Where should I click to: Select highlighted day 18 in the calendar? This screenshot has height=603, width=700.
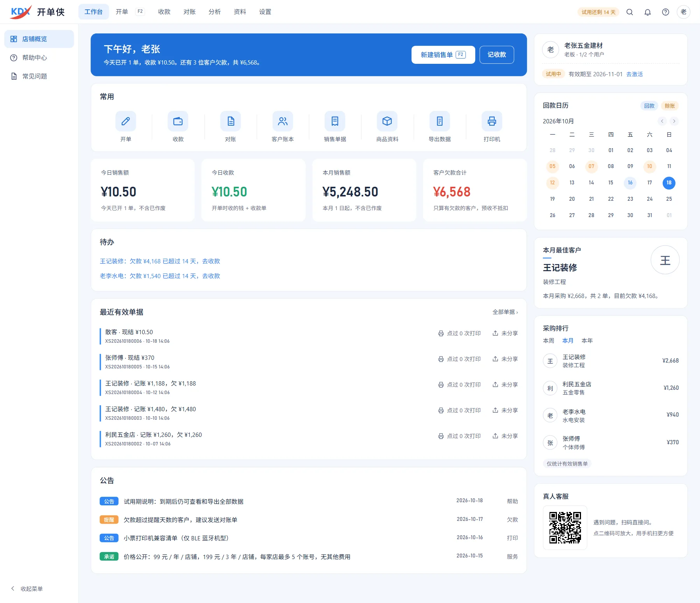click(669, 183)
